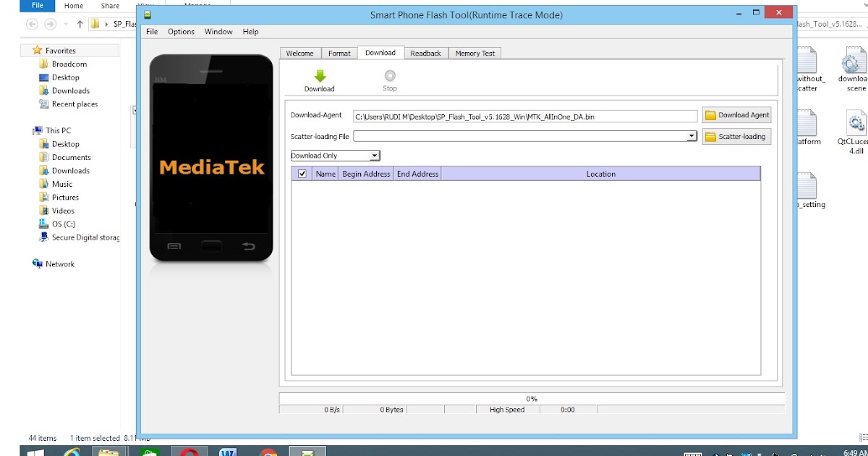Click the This PC computer icon
The width and height of the screenshot is (868, 456).
[38, 130]
